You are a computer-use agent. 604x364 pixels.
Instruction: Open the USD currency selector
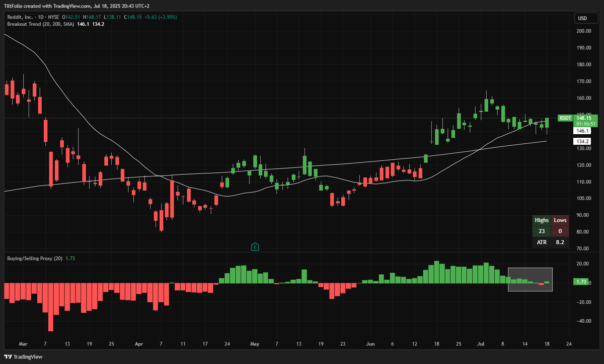coord(586,19)
